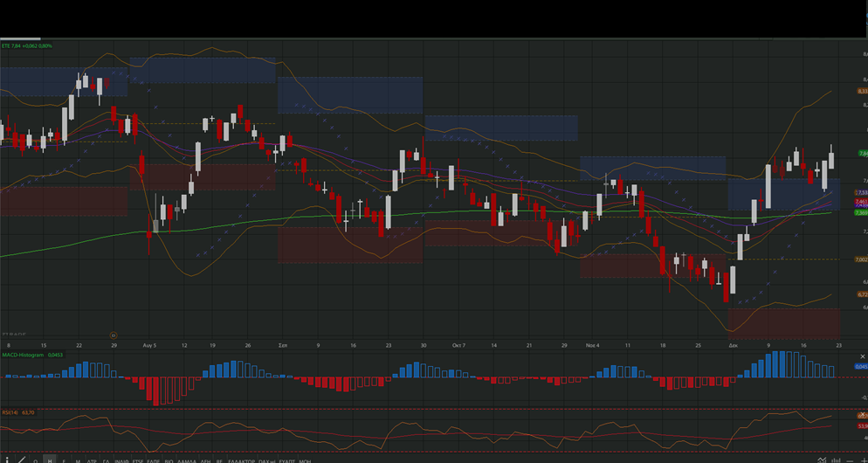Open the ΜΟΗ symbol tab

[x=305, y=460]
